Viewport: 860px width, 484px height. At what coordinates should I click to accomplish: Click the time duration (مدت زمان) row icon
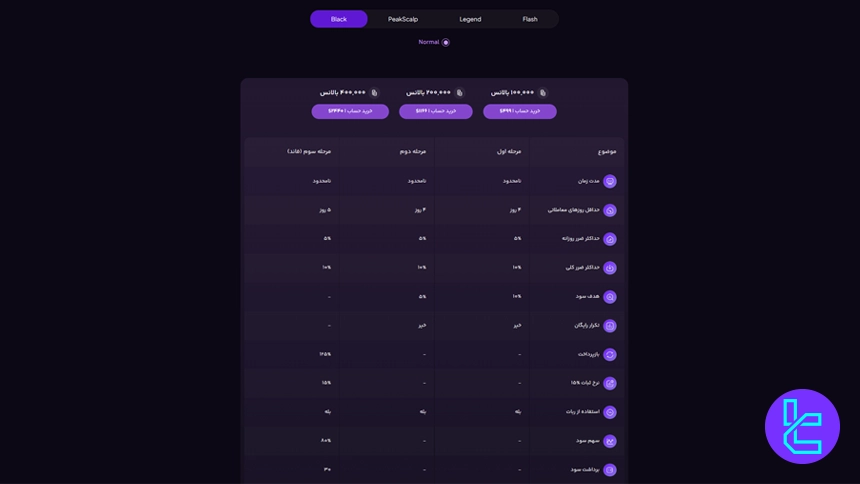pyautogui.click(x=610, y=181)
